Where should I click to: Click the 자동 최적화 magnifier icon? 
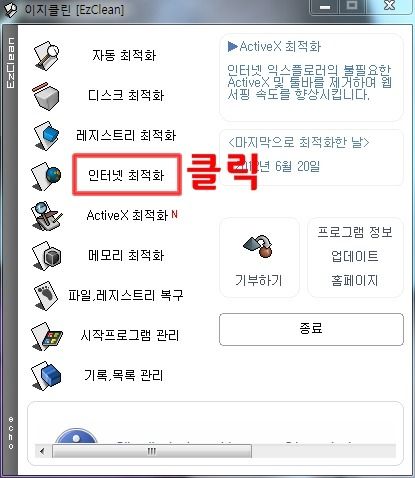(47, 56)
